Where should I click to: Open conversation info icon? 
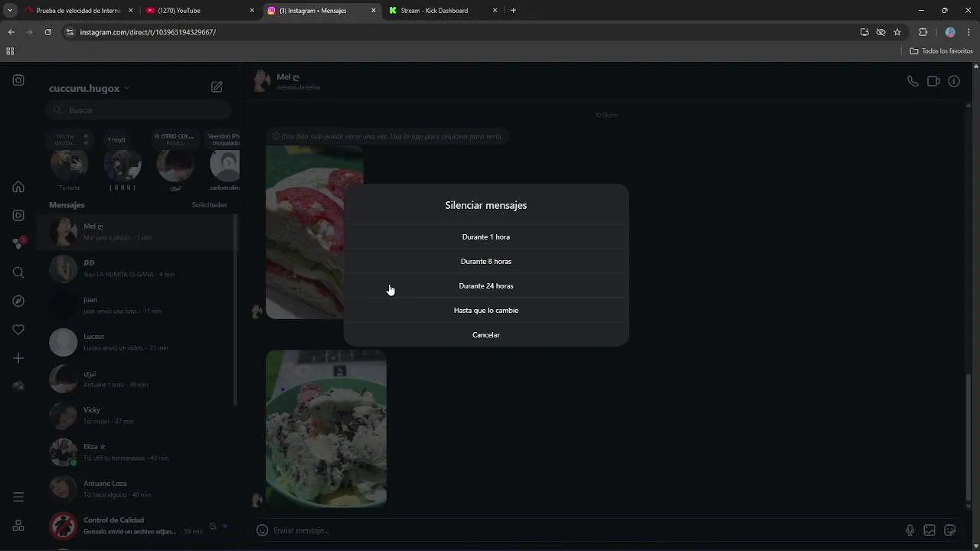pyautogui.click(x=954, y=81)
